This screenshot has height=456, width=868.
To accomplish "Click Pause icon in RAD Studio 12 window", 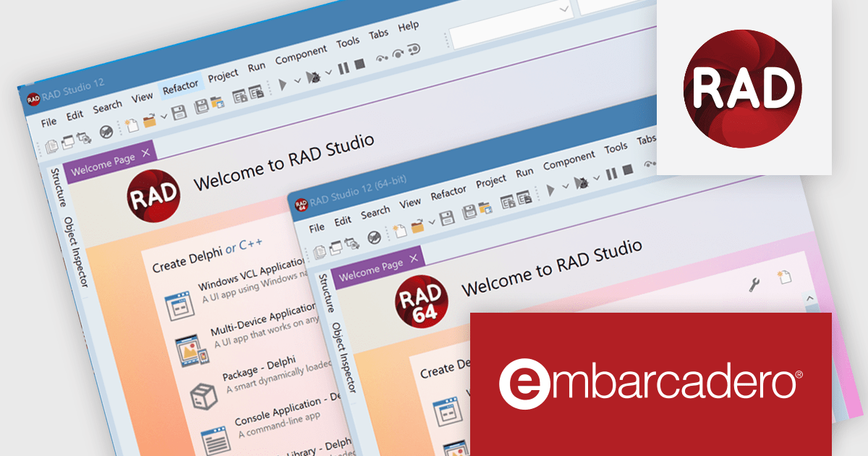I will click(343, 68).
